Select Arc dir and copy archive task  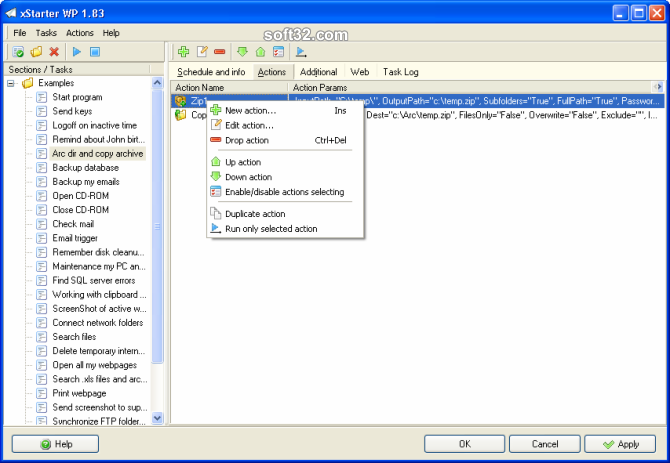[97, 153]
